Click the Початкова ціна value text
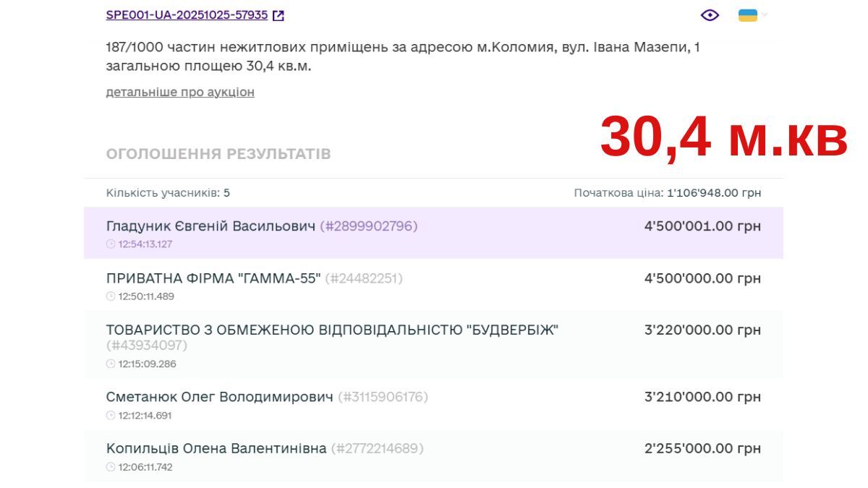The width and height of the screenshot is (868, 488). pyautogui.click(x=671, y=192)
